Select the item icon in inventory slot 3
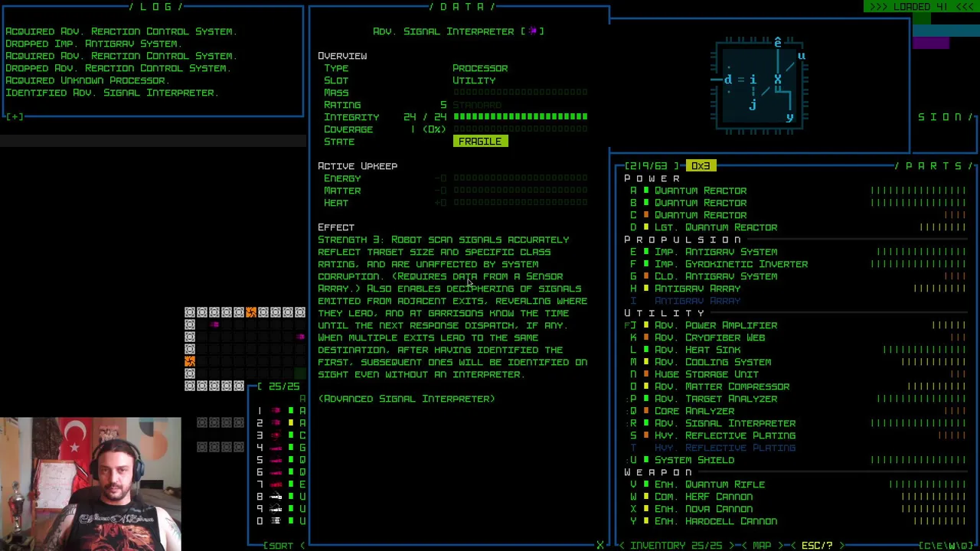Viewport: 980px width, 551px height. tap(276, 435)
